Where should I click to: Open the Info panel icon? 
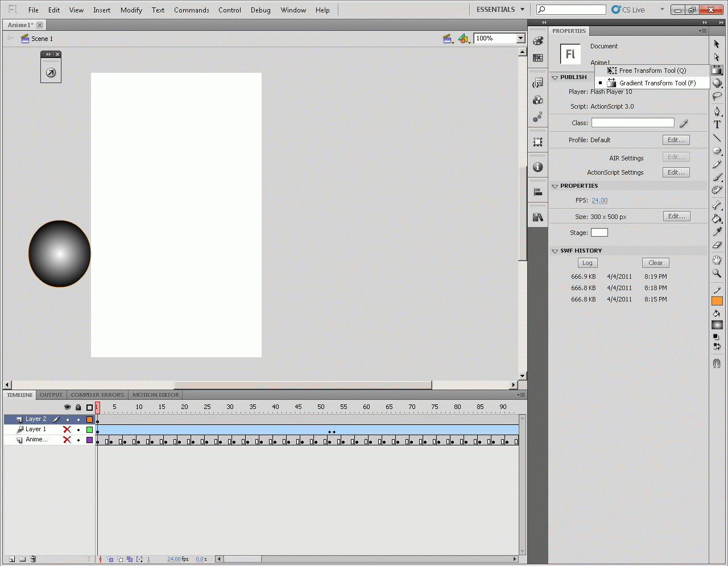(537, 167)
